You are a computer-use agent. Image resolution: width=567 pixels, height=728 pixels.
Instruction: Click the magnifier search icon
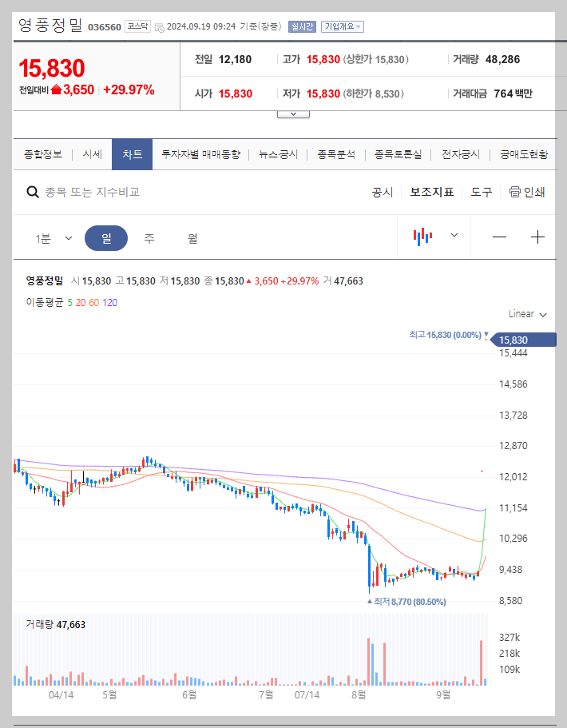pos(33,192)
